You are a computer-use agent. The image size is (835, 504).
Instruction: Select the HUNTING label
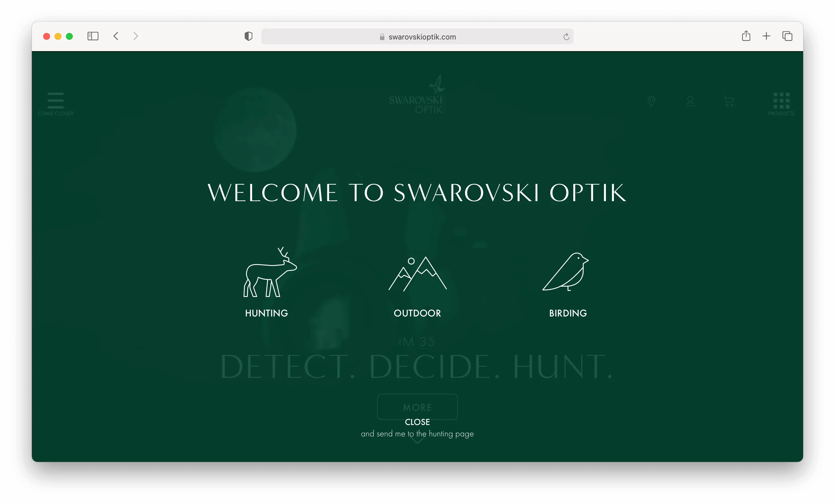pyautogui.click(x=266, y=313)
